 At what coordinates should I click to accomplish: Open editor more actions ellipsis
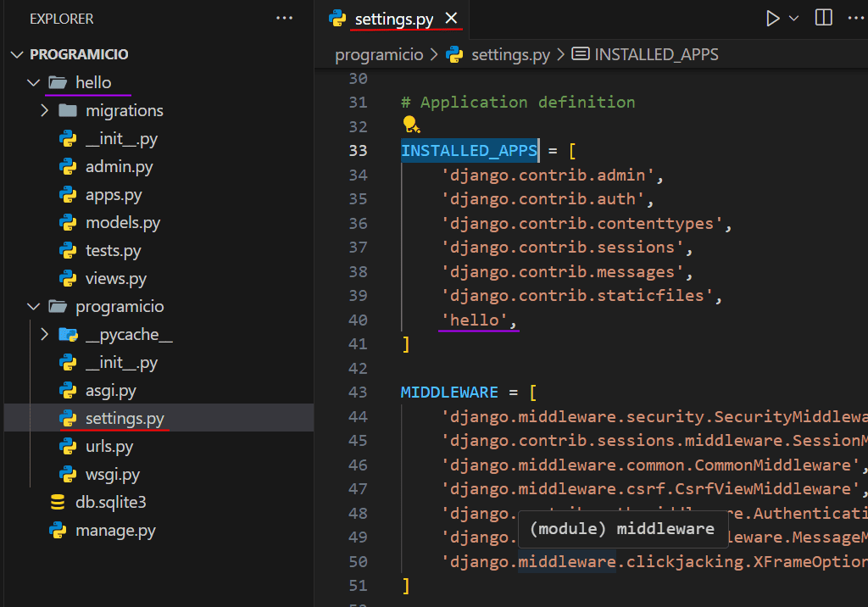[856, 19]
